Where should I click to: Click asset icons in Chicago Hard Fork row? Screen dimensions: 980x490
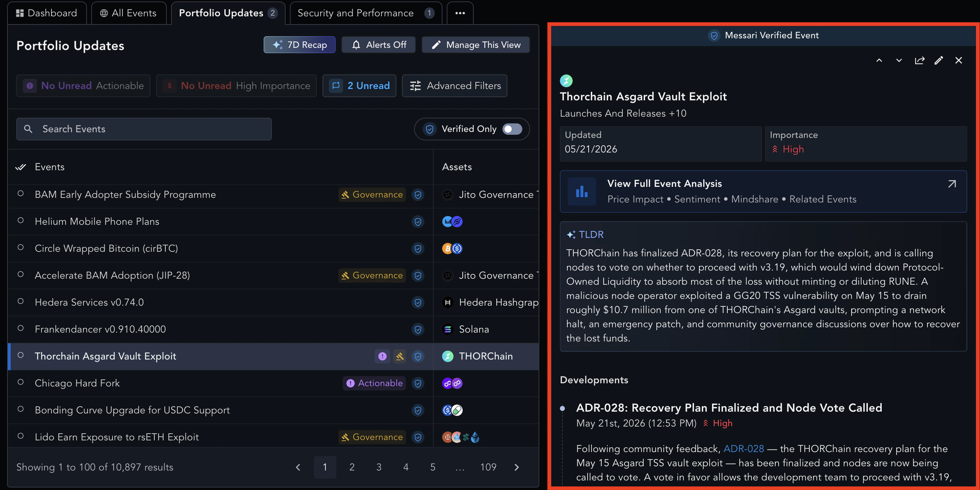pyautogui.click(x=452, y=383)
